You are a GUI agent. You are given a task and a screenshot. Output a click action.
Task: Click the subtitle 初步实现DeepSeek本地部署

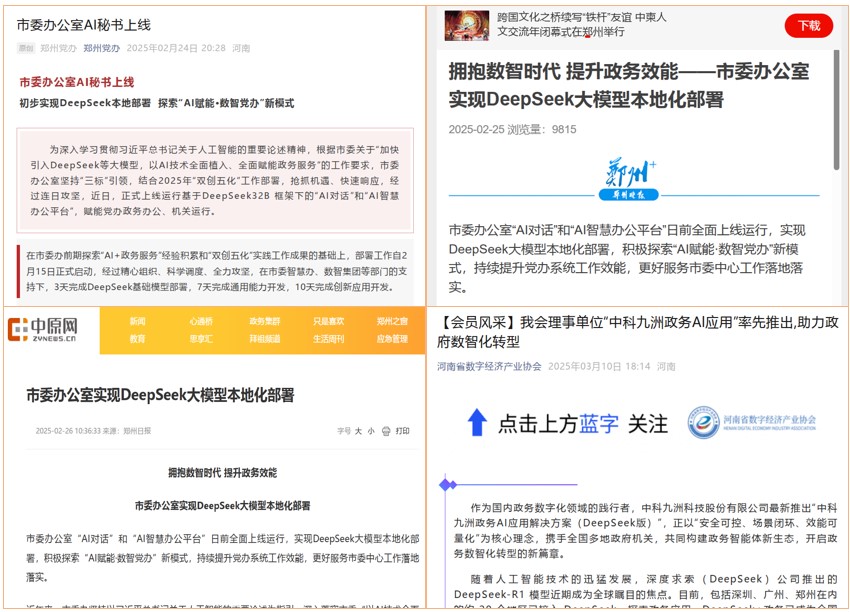85,103
